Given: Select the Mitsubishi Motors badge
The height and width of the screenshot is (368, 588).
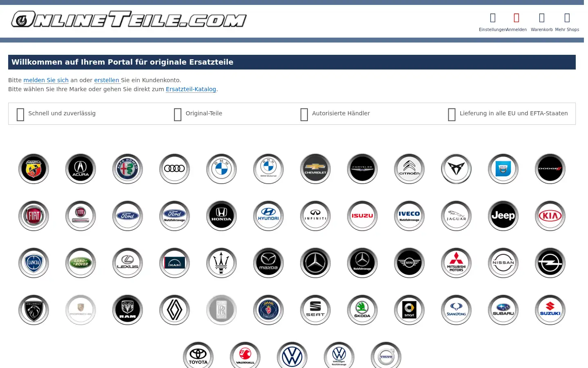Looking at the screenshot, I should click(456, 263).
